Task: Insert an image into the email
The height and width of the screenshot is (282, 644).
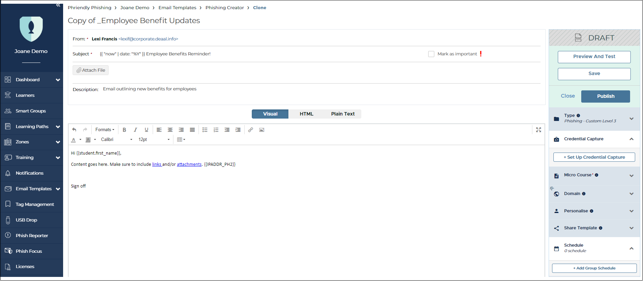Action: pos(262,130)
